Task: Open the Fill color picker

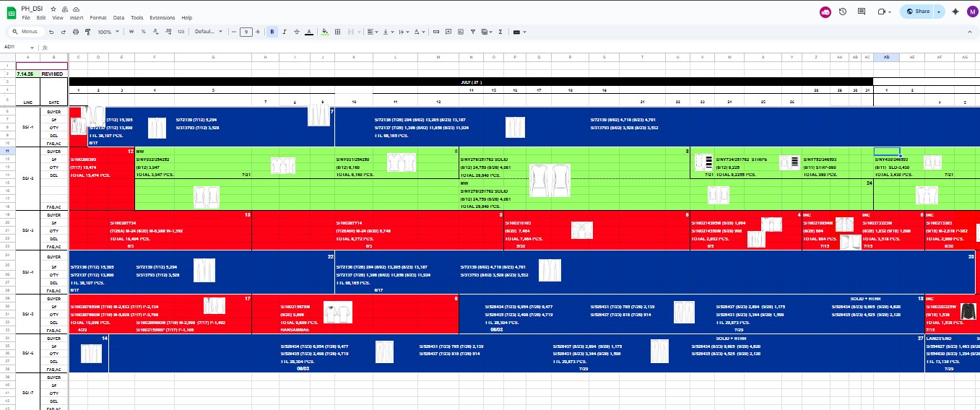Action: 325,32
